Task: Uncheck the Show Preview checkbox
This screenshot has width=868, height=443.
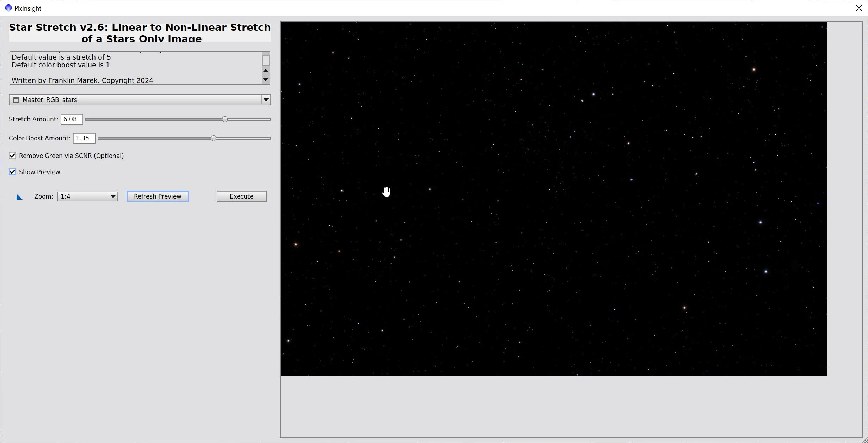Action: point(12,172)
